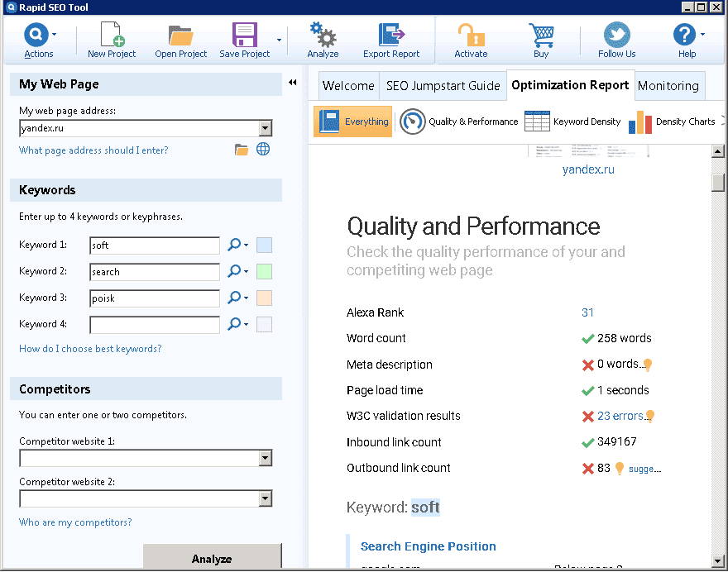This screenshot has width=728, height=572.
Task: Click the Save Project floppy icon
Action: (245, 36)
